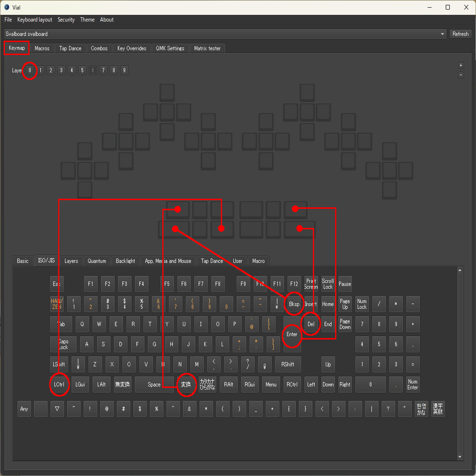Select the RShift keycode
Viewport: 476px width, 476px height.
tap(287, 364)
